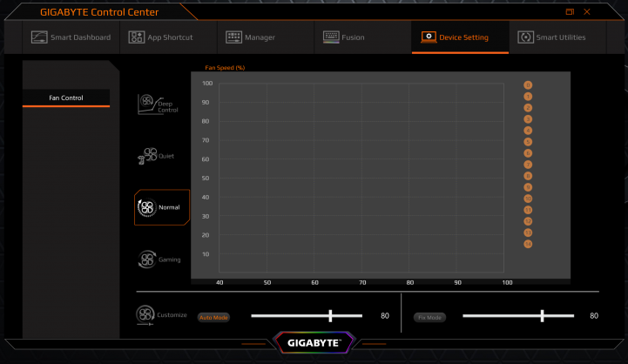Close the GIGABYTE Control Center window

click(x=587, y=11)
